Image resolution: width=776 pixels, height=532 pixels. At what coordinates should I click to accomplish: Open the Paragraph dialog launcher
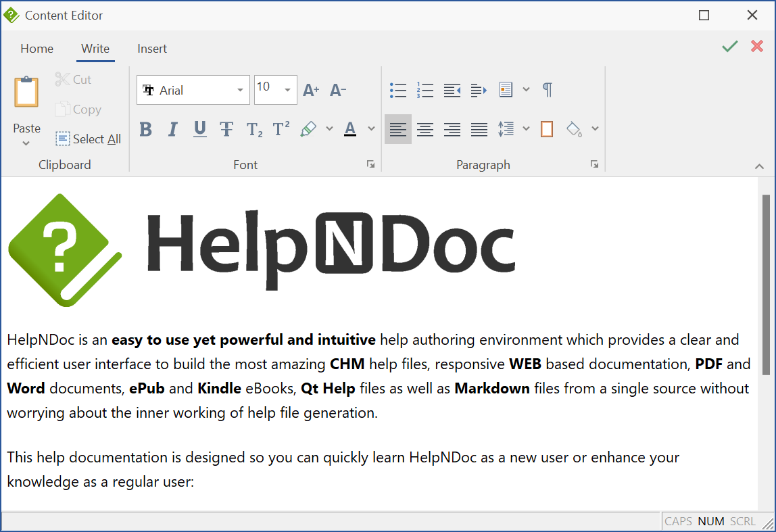point(594,164)
